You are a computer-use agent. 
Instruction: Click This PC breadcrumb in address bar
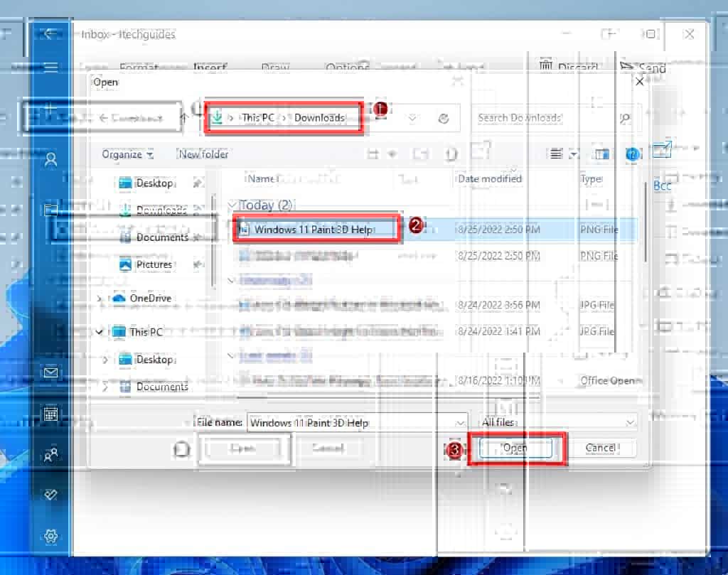[258, 118]
